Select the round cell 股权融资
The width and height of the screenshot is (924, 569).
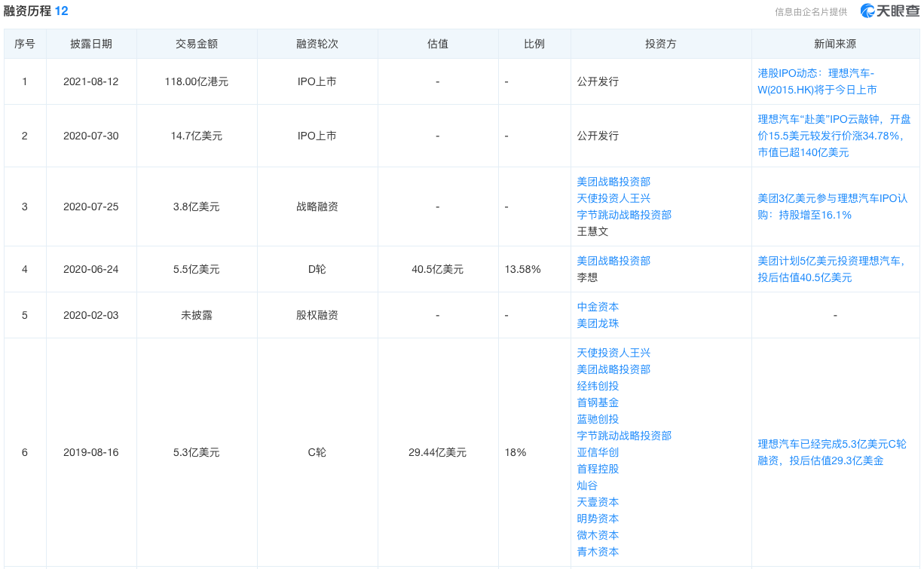point(317,315)
